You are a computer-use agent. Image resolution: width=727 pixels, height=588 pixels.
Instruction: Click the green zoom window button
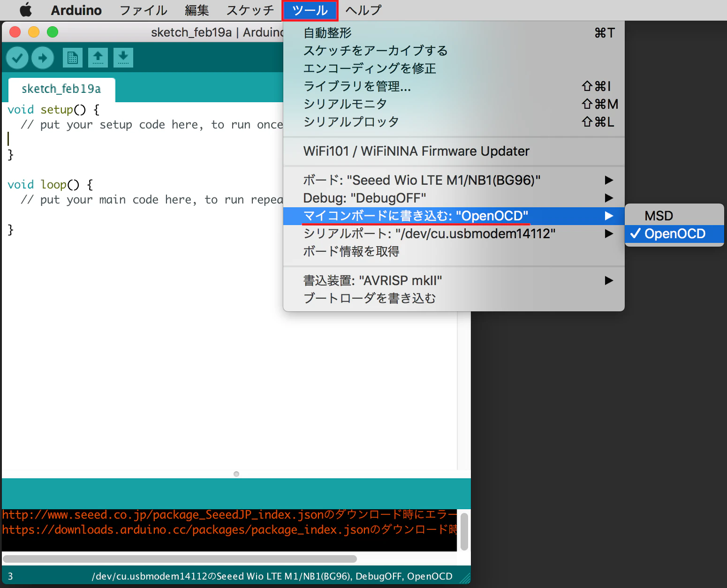click(53, 32)
